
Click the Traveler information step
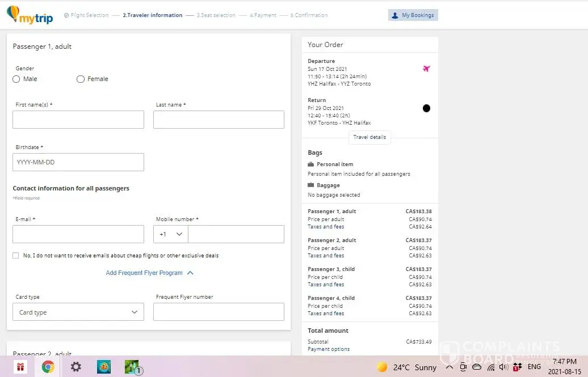tap(153, 15)
